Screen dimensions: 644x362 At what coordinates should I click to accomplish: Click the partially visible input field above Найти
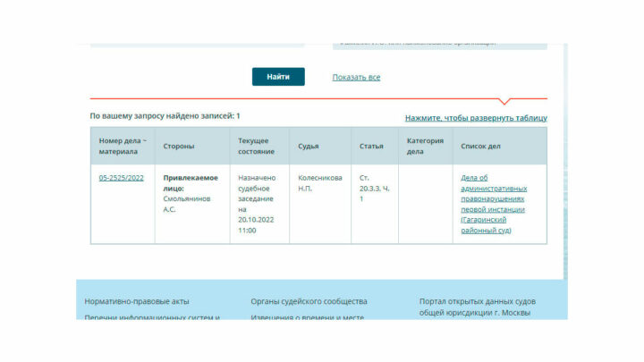197,46
